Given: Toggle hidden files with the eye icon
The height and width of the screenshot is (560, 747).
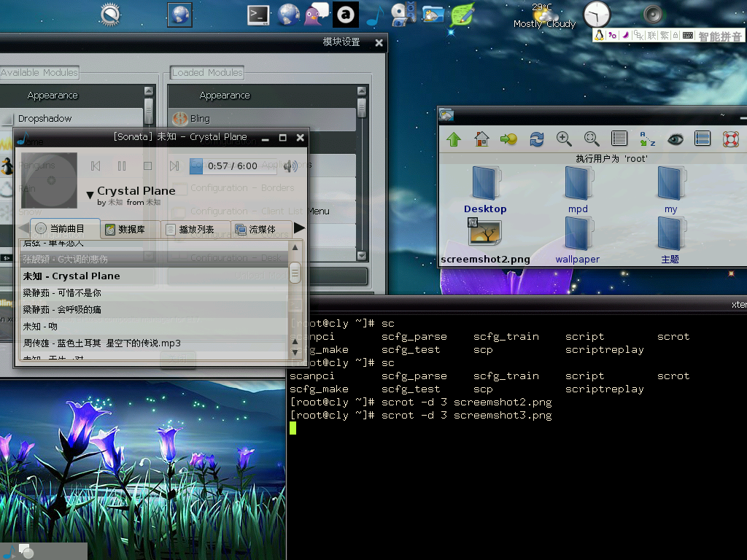Looking at the screenshot, I should [x=675, y=139].
